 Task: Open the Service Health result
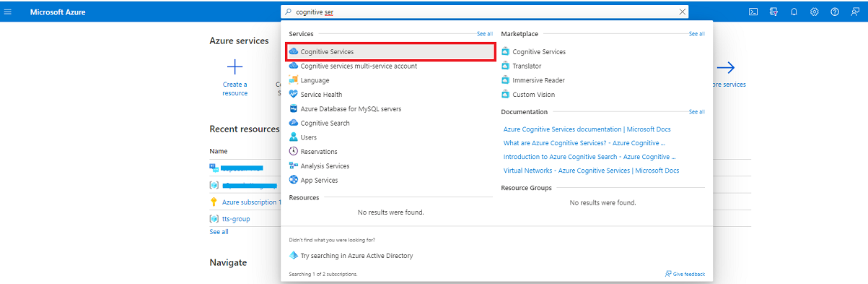(321, 95)
